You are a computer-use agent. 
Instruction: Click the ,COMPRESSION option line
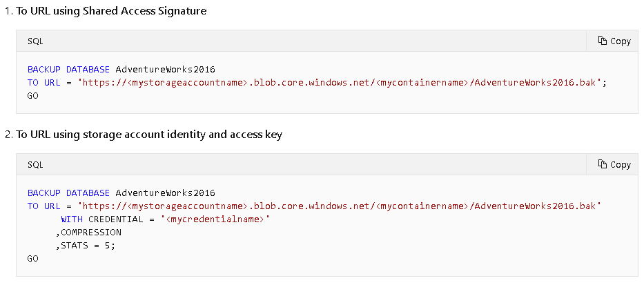tap(88, 232)
